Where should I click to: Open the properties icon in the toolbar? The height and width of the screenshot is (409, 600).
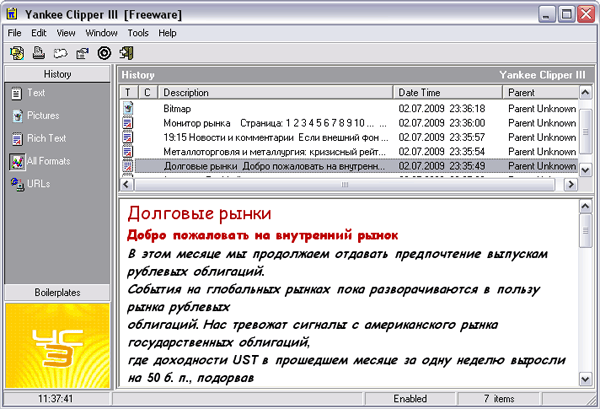click(x=82, y=53)
